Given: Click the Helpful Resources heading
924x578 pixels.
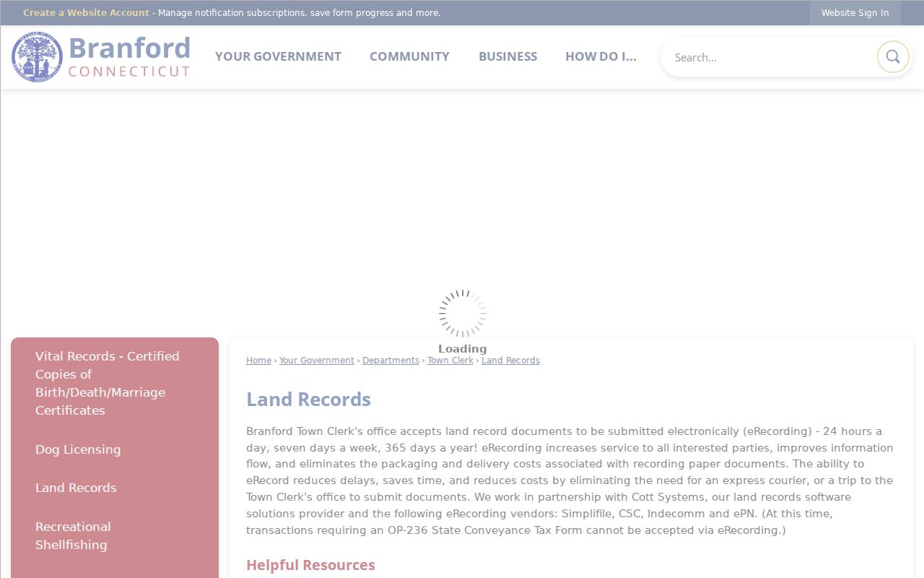Looking at the screenshot, I should click(x=310, y=565).
